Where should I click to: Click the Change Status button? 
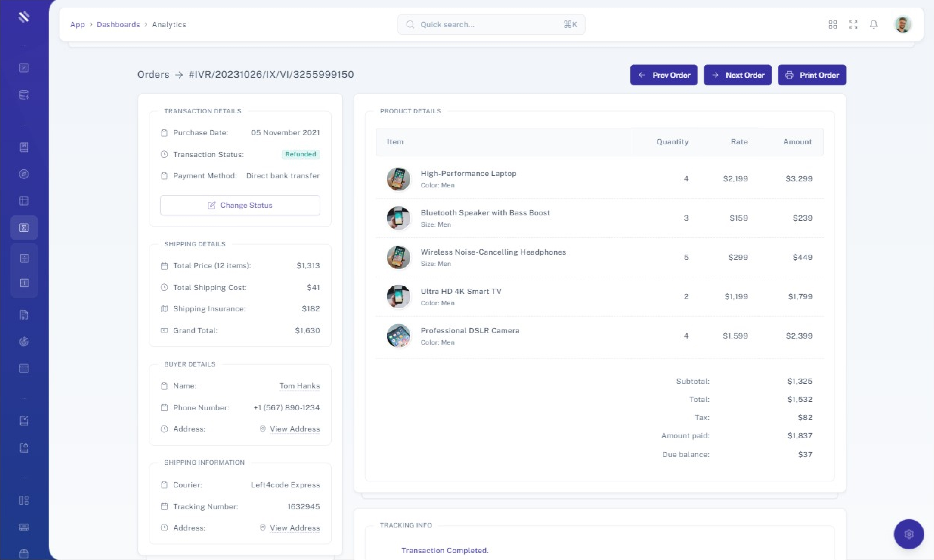coord(240,205)
